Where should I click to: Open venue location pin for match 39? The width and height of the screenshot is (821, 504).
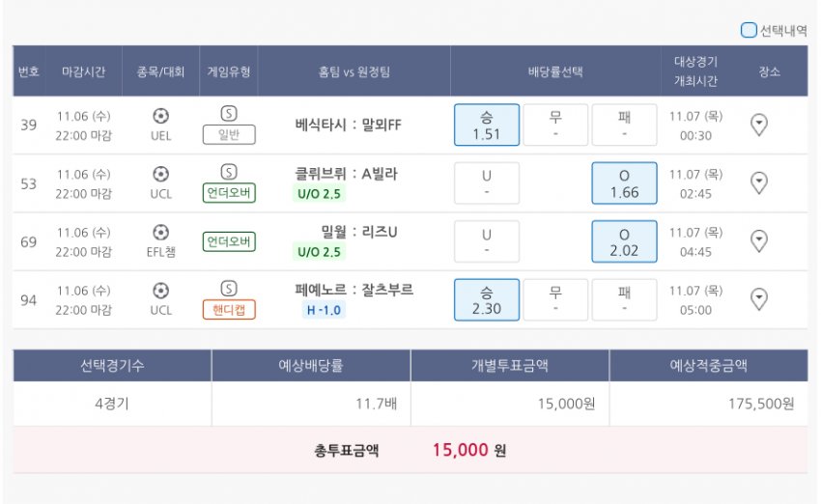click(x=758, y=126)
